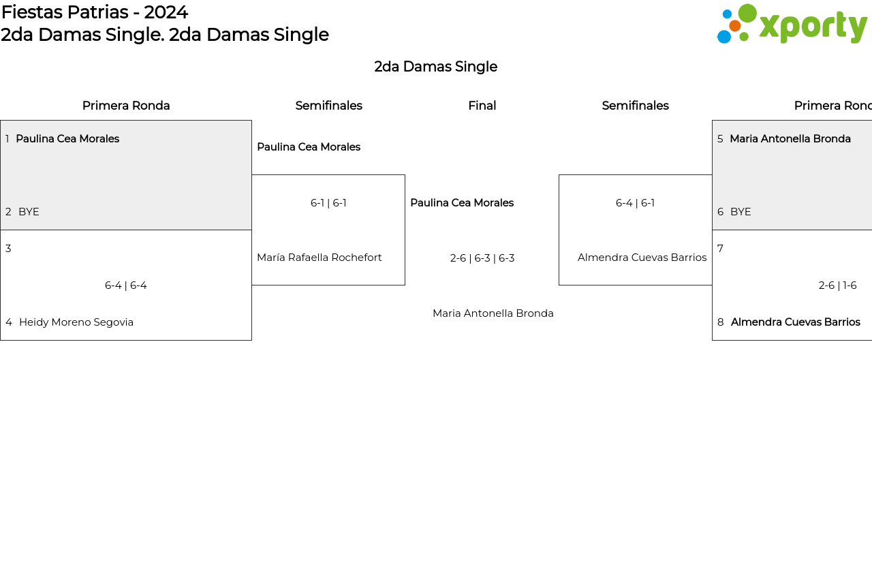Open the 6-1 | 6-1 semifinal score
Viewport: 872px width, 588px height.
tap(328, 203)
